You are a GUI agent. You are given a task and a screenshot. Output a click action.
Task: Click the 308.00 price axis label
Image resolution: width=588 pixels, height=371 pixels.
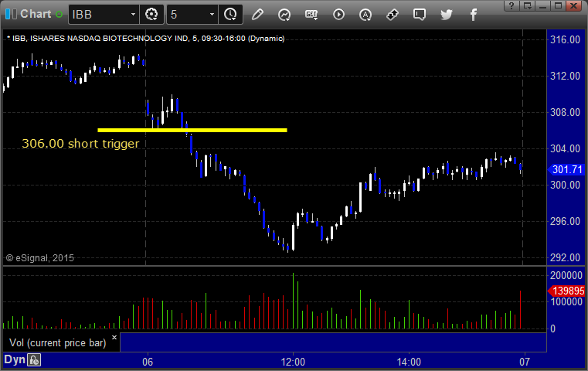click(x=565, y=112)
